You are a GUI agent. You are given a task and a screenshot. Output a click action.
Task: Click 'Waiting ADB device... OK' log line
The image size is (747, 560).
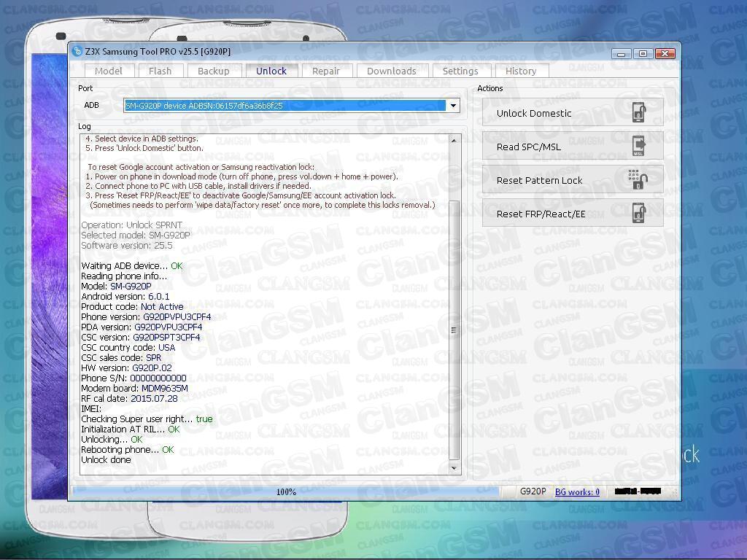(131, 265)
